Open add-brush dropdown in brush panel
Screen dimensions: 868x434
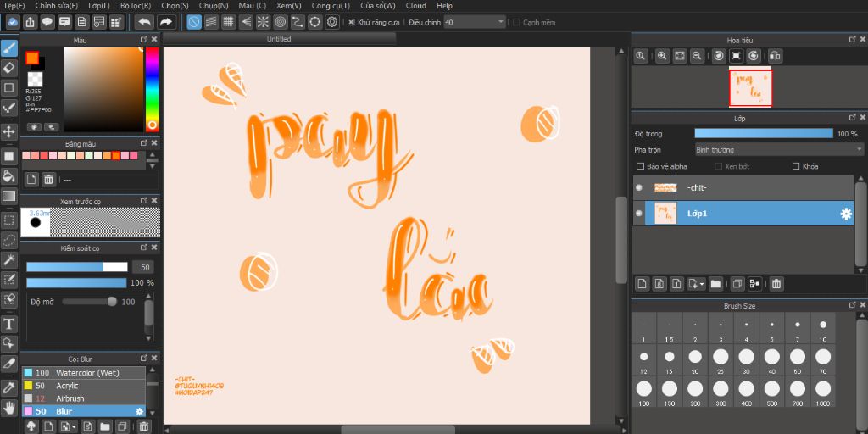[x=74, y=426]
